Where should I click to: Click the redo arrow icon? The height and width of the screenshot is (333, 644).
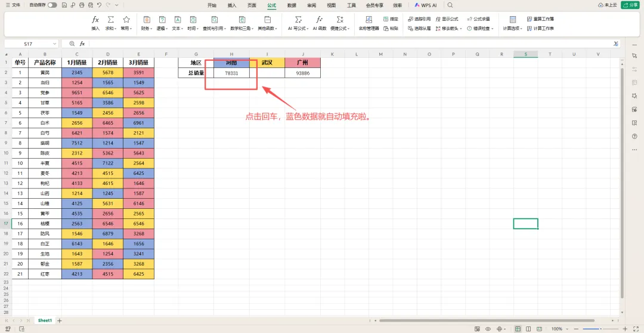click(x=108, y=5)
